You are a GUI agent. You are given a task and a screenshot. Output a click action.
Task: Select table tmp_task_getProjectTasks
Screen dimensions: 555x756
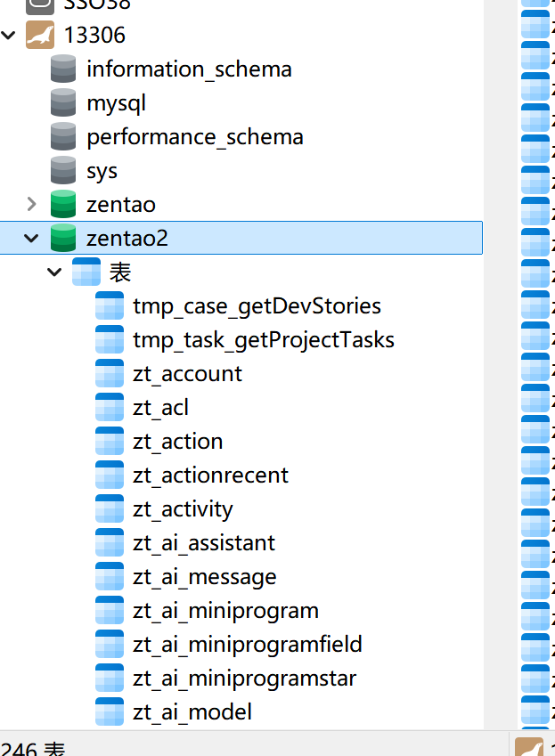click(264, 340)
